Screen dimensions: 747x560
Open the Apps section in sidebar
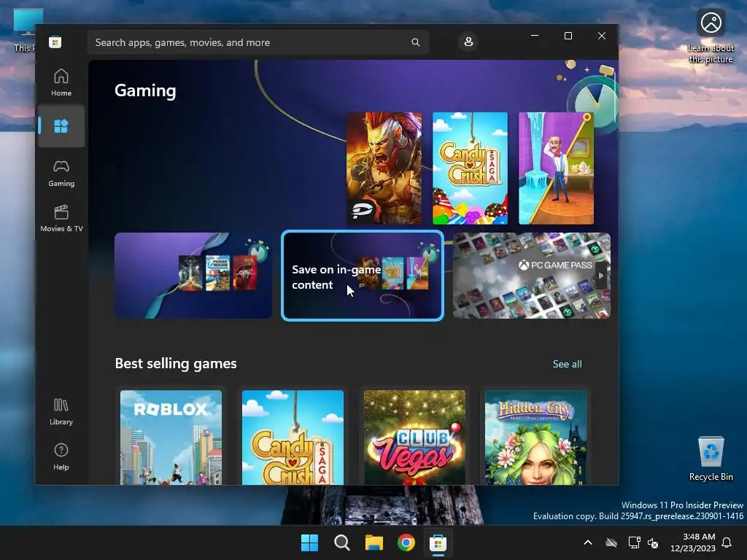(x=61, y=126)
